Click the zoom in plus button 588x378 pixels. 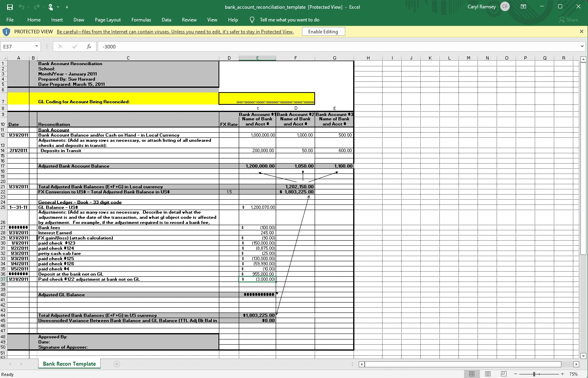coord(562,374)
